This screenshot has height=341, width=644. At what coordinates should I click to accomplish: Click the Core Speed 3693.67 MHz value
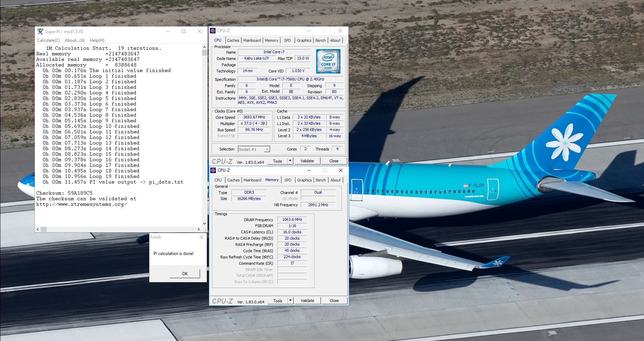(x=254, y=117)
